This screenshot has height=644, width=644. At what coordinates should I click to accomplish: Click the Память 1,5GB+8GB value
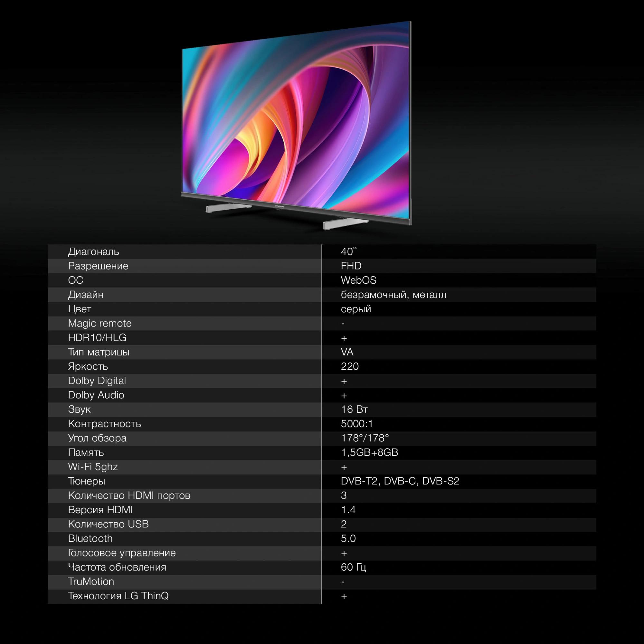pos(369,453)
